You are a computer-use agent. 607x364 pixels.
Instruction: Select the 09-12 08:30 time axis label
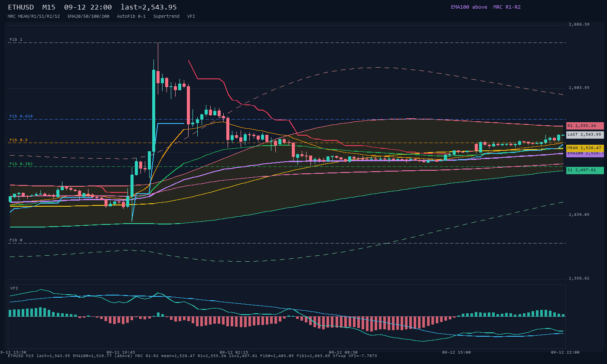tap(343, 352)
